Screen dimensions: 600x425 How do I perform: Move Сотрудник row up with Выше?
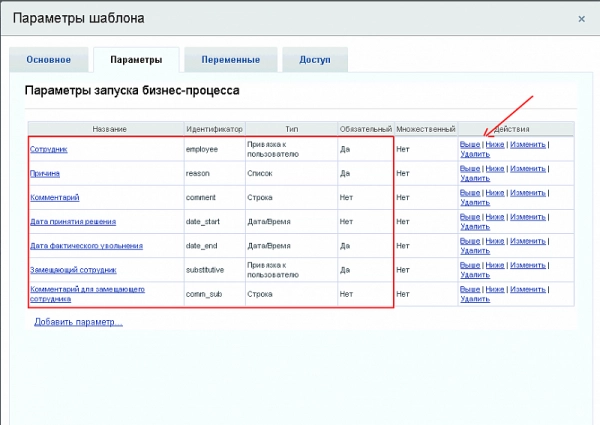click(x=470, y=144)
